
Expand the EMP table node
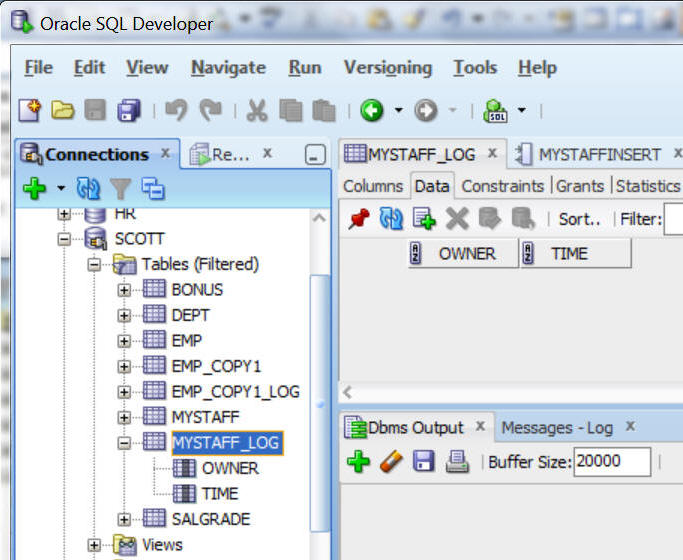[x=124, y=341]
